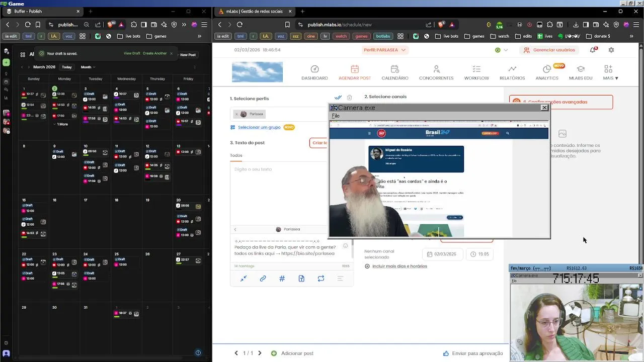Reload the mLabs browser page
The width and height of the screenshot is (644, 362).
coord(239,25)
